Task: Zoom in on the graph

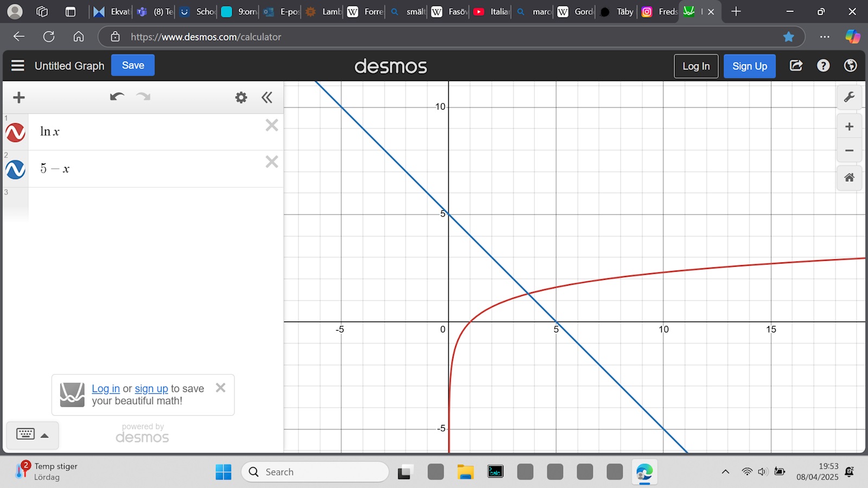Action: 849,127
